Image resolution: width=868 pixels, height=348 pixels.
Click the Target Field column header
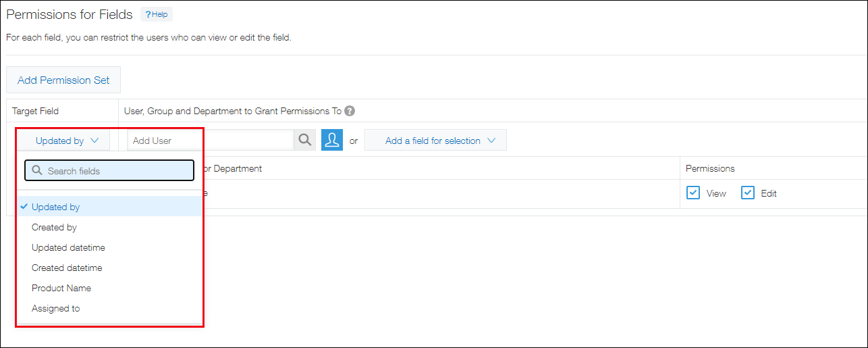(x=35, y=111)
